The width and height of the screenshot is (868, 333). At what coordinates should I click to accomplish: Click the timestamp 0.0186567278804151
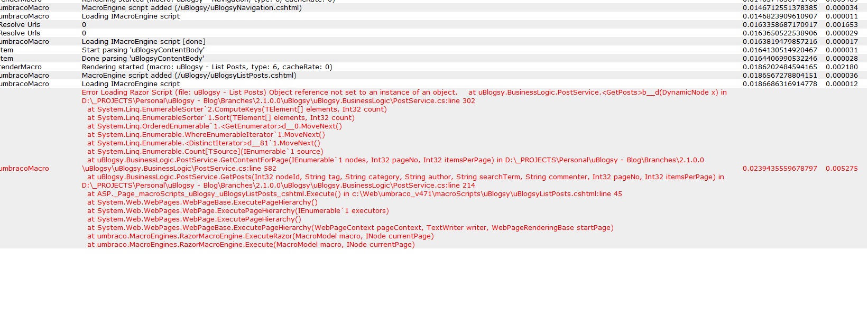pos(780,76)
